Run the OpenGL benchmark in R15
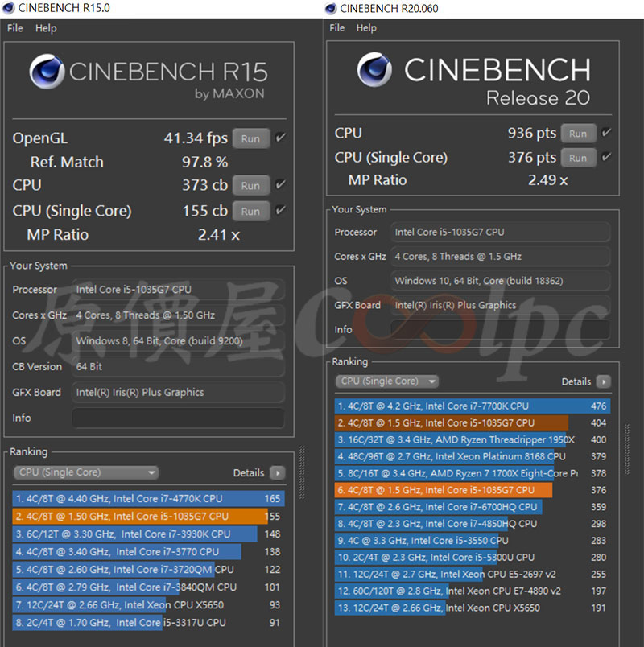Screen dimensions: 644x647 (250, 138)
